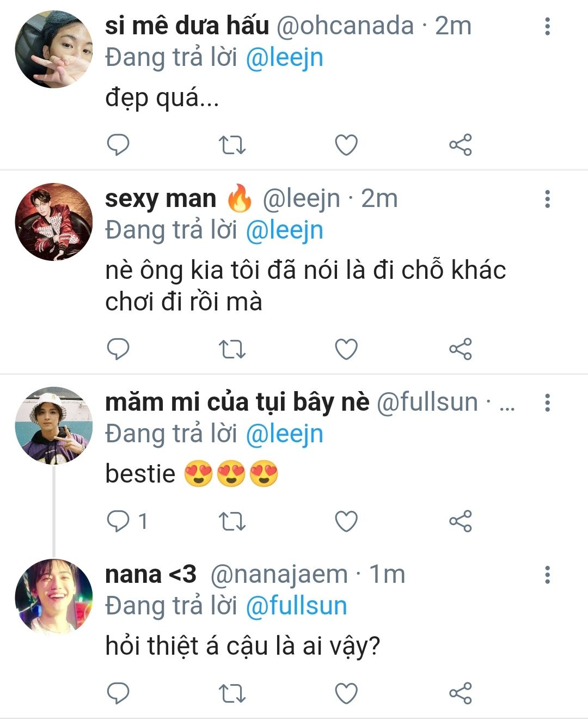The image size is (588, 719).
Task: Retweet sexy man's 'nè ông kia' tweet
Action: click(x=232, y=349)
